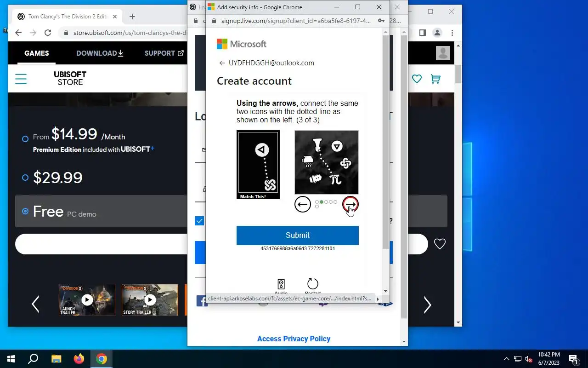Viewport: 588px width, 368px height.
Task: Click the Microsoft logo in signup popup
Action: coord(242,44)
